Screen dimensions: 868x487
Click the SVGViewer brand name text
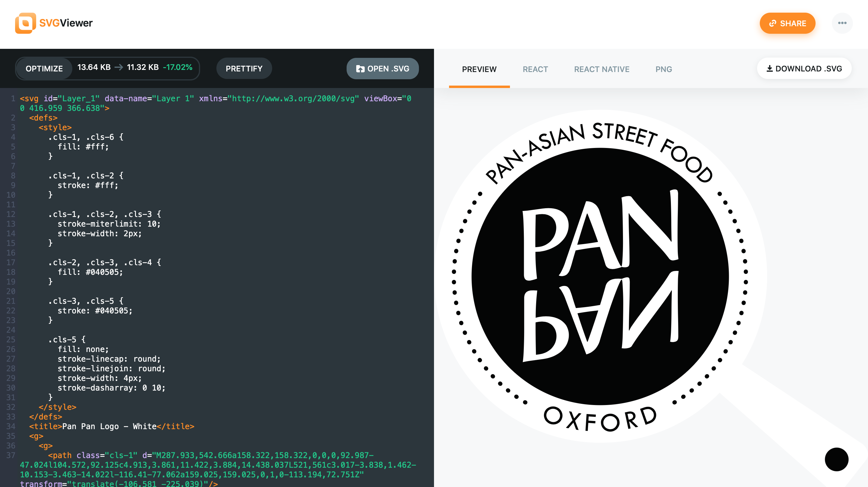(66, 23)
